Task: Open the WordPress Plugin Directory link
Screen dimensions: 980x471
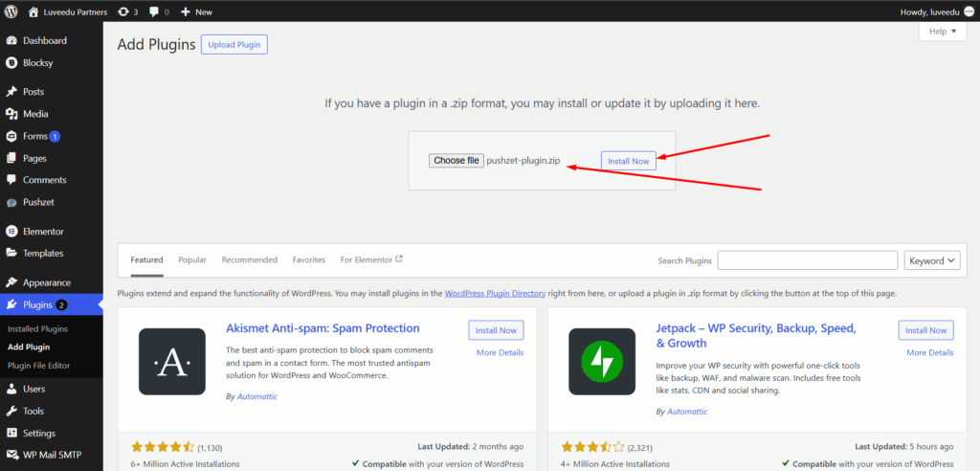Action: point(495,293)
